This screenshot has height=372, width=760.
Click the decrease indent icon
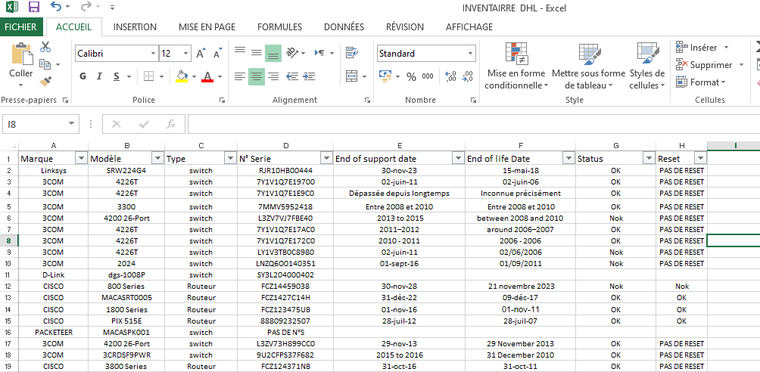[292, 76]
